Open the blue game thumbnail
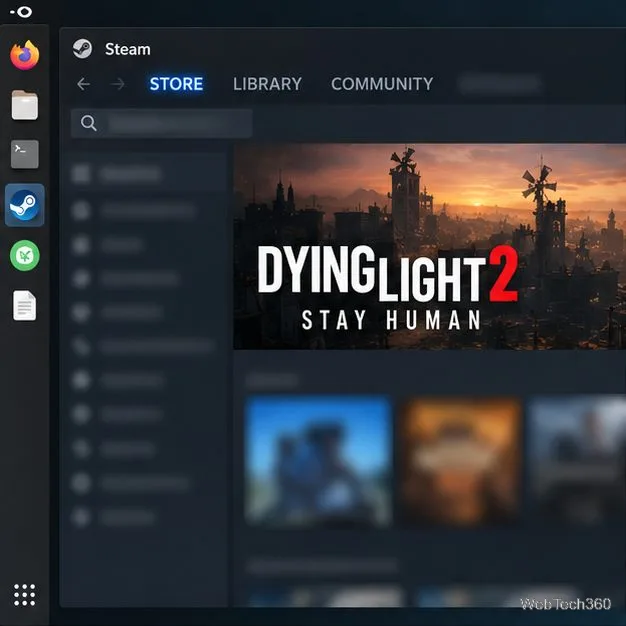The width and height of the screenshot is (626, 626). pyautogui.click(x=318, y=460)
